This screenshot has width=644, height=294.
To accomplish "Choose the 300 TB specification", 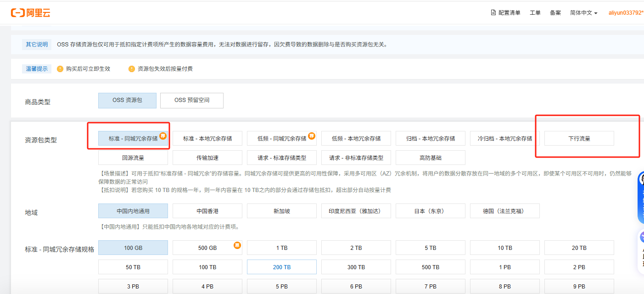I will point(356,267).
